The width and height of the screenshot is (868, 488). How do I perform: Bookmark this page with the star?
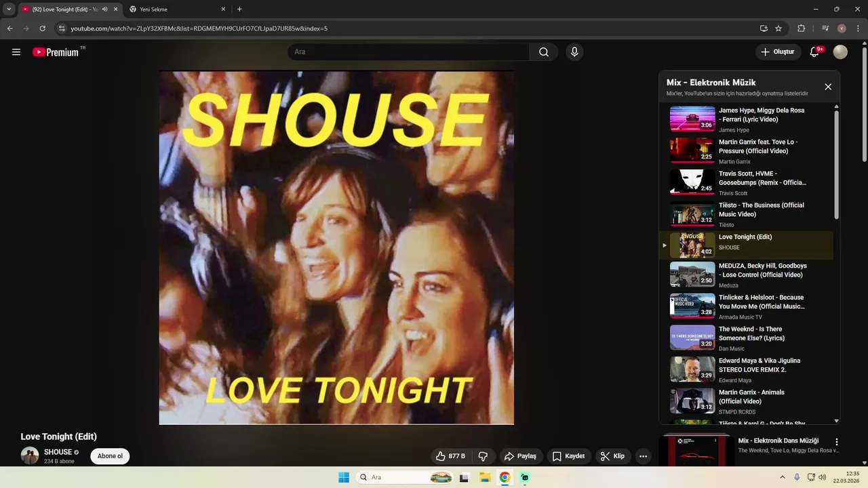pyautogui.click(x=778, y=28)
